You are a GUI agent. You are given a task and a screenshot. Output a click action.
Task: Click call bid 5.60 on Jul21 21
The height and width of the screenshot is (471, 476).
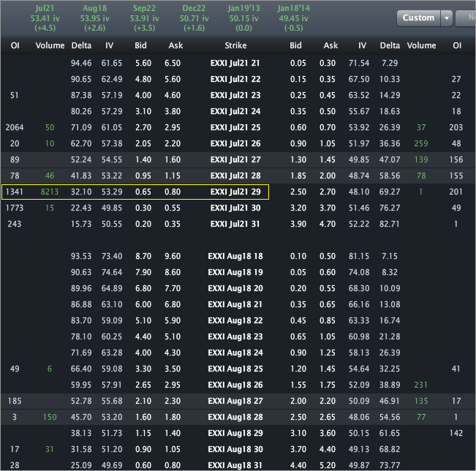point(143,63)
